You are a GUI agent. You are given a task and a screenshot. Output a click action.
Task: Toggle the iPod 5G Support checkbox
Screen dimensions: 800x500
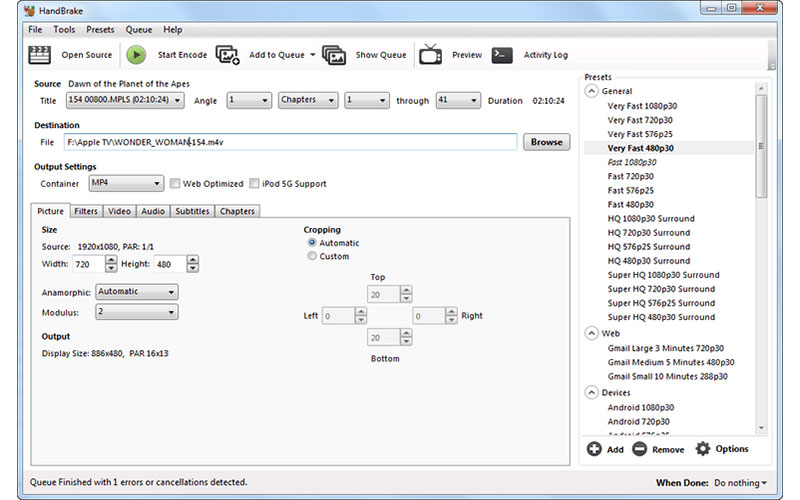pos(255,184)
